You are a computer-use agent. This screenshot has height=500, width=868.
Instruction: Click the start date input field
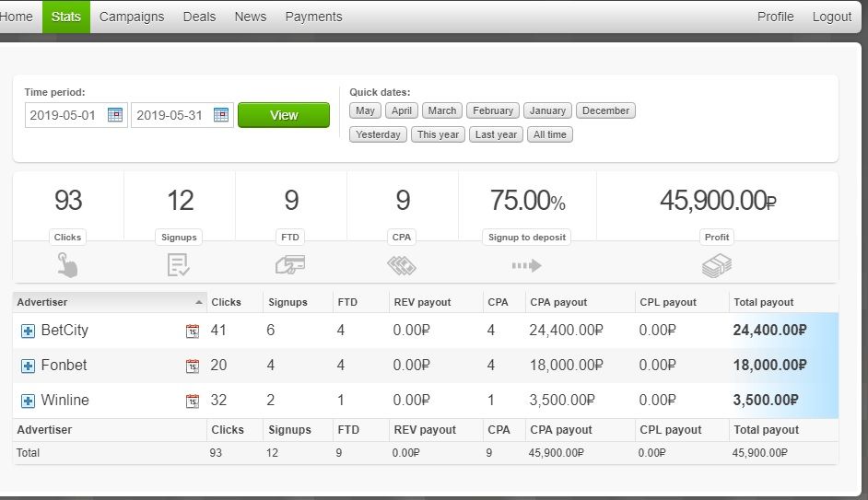tap(65, 115)
